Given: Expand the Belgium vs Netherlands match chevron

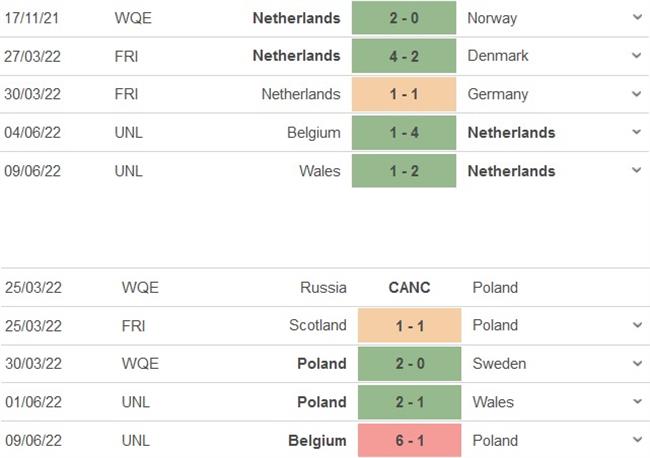Looking at the screenshot, I should [x=637, y=132].
